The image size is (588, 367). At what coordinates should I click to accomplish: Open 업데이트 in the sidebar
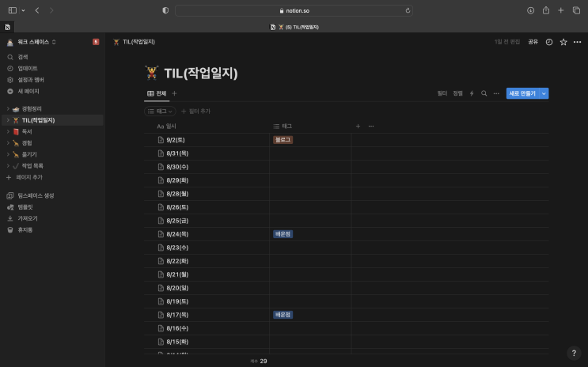pos(52,68)
